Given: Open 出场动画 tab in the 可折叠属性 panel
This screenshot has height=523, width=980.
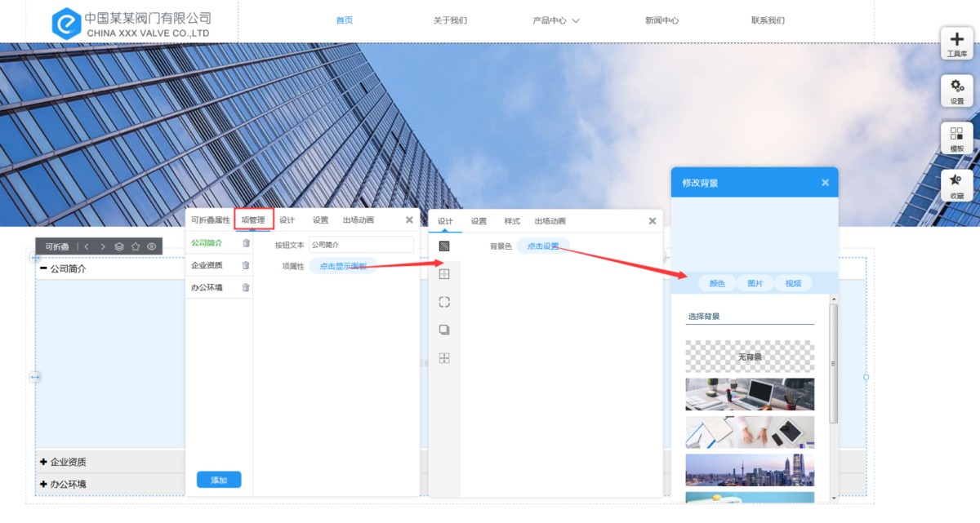Looking at the screenshot, I should pyautogui.click(x=359, y=220).
